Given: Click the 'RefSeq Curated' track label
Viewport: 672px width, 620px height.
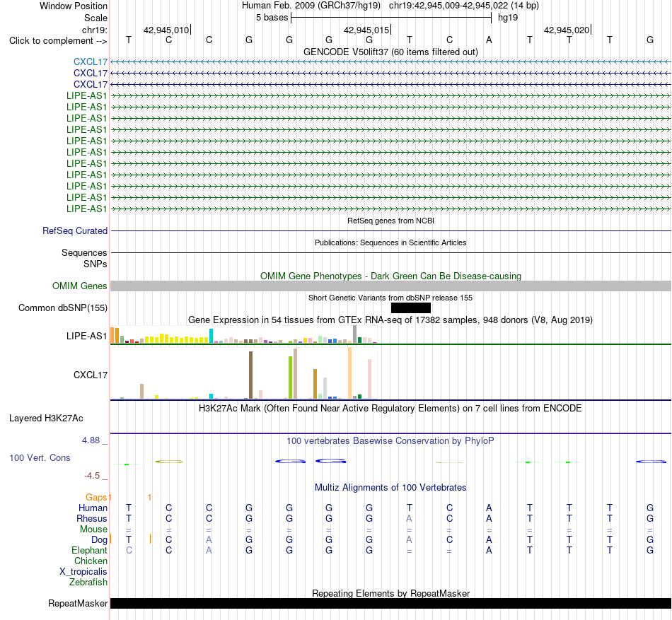Looking at the screenshot, I should tap(74, 230).
